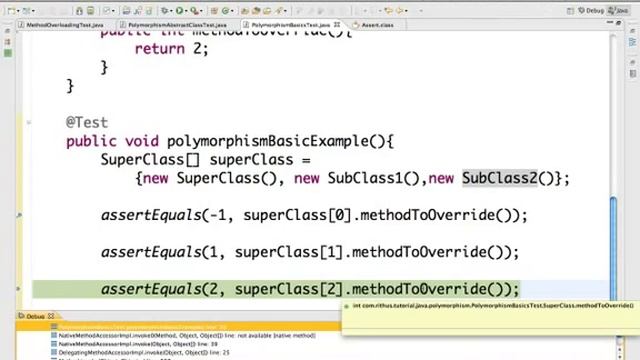640x360 pixels.
Task: Click the green Run button icon
Action: [x=179, y=11]
